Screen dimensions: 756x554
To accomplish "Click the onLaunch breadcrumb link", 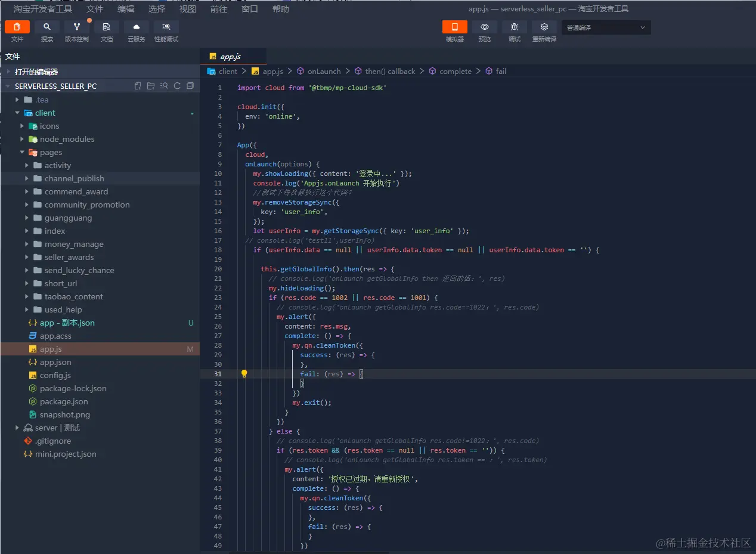I will click(324, 71).
